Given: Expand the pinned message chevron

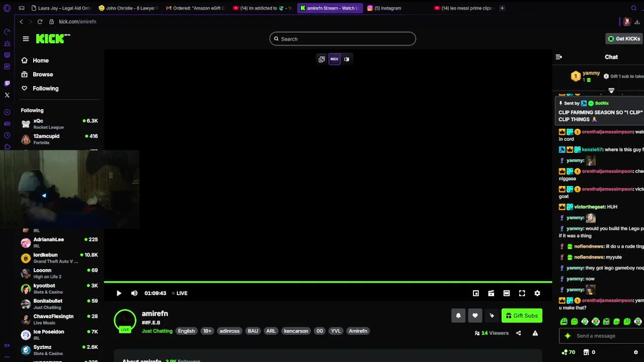Looking at the screenshot, I should (x=611, y=91).
